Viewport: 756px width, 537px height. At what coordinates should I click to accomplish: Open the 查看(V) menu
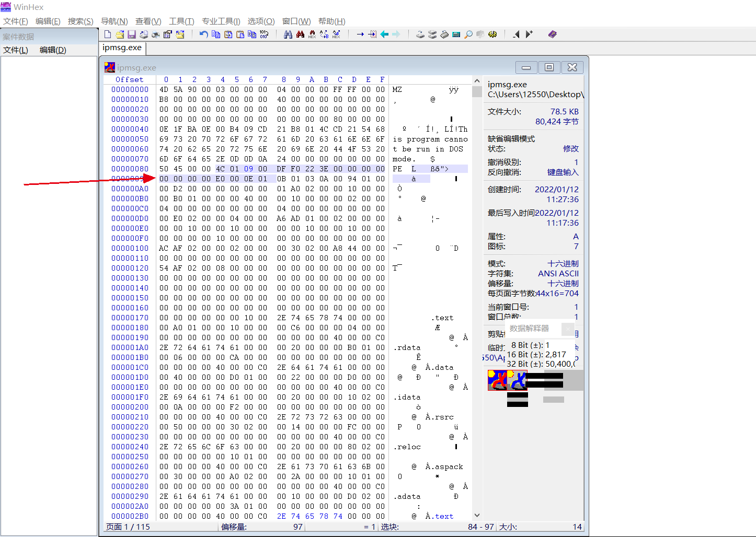[x=148, y=21]
